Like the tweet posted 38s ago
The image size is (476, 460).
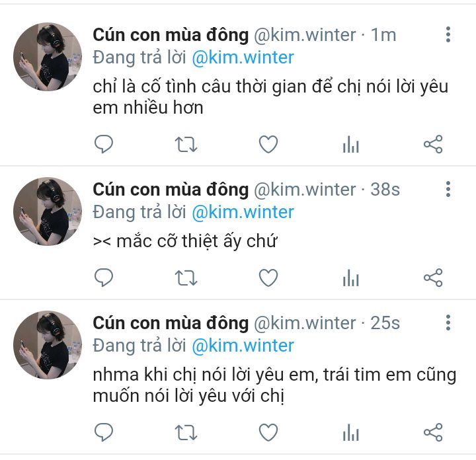pos(268,278)
